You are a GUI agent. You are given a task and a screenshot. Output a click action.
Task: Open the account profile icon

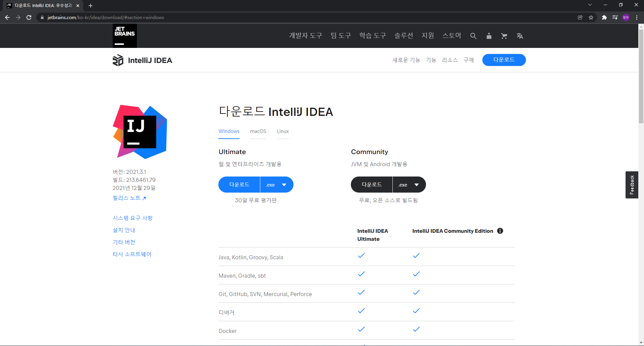click(x=489, y=36)
